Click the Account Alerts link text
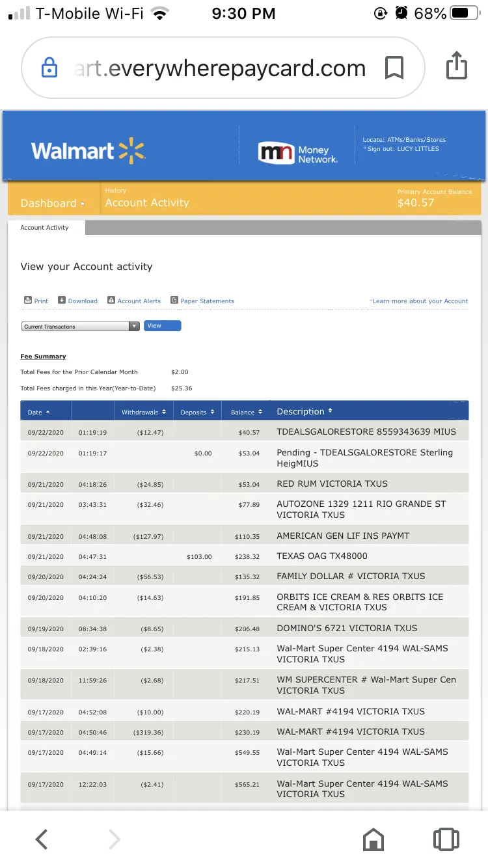The height and width of the screenshot is (868, 488). 139,301
